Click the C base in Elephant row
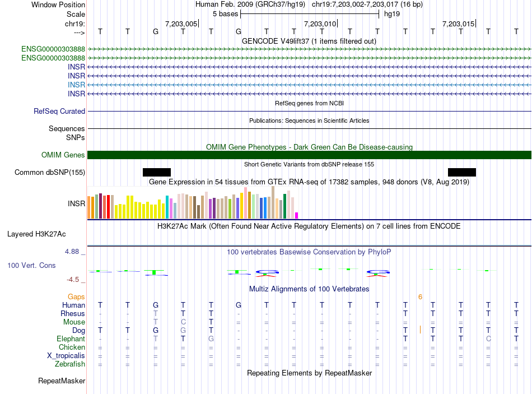Image resolution: width=532 pixels, height=394 pixels. (x=488, y=339)
